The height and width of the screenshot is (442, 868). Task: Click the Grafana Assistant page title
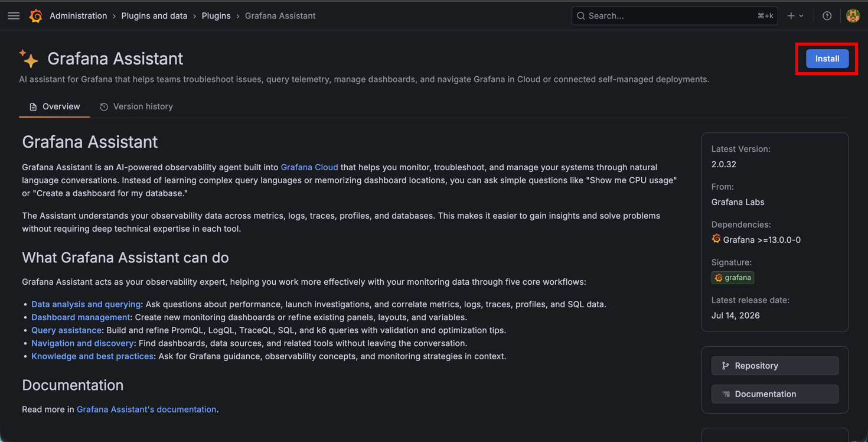coord(115,58)
